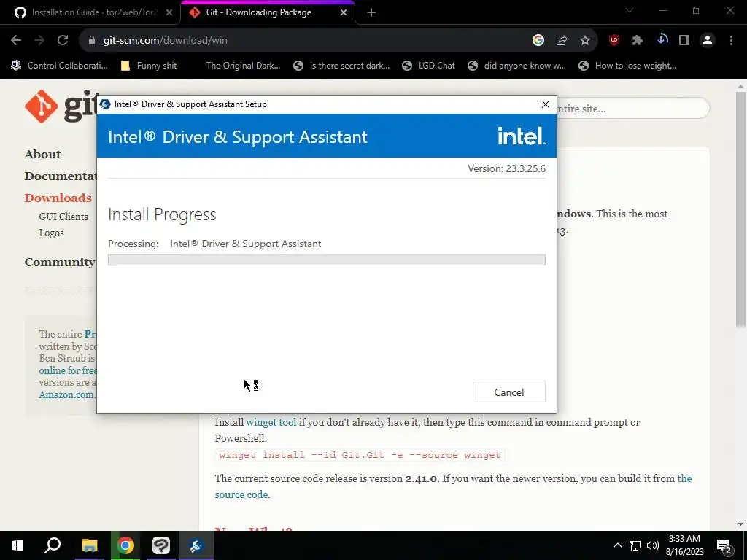Click the install progress bar
This screenshot has width=747, height=560.
coord(326,260)
